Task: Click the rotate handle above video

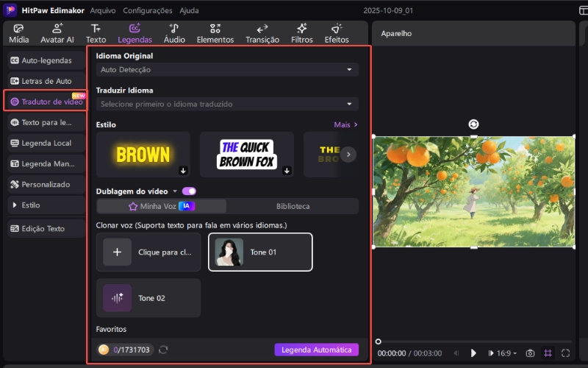Action: [474, 124]
